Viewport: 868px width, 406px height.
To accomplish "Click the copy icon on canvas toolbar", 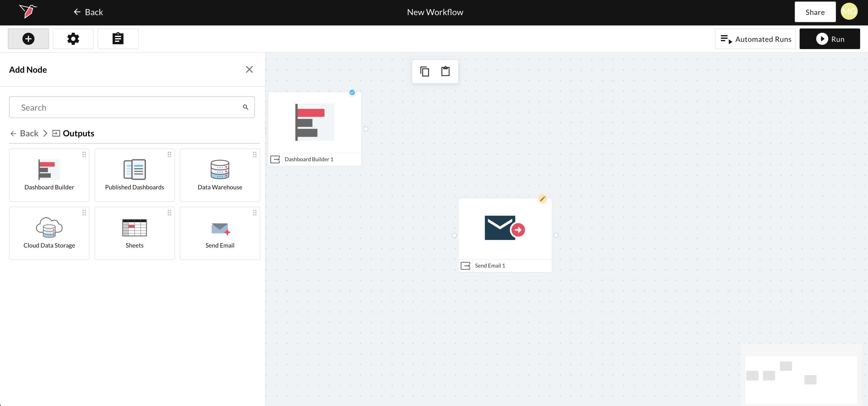I will (x=424, y=72).
